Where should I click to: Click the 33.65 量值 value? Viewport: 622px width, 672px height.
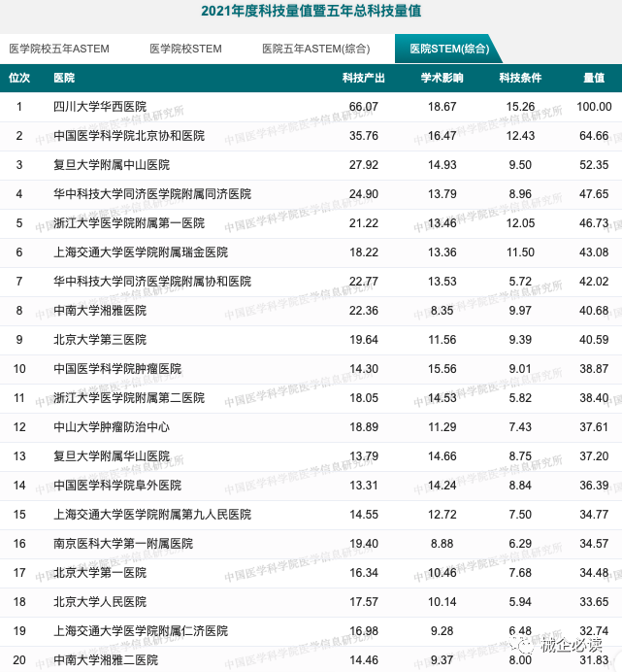pyautogui.click(x=594, y=602)
